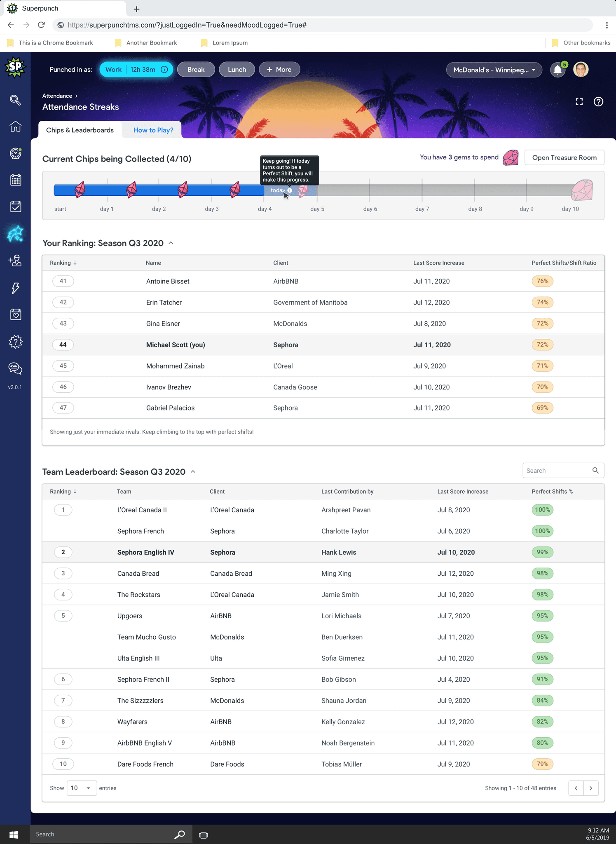Open the time clock sidebar icon

pyautogui.click(x=15, y=153)
